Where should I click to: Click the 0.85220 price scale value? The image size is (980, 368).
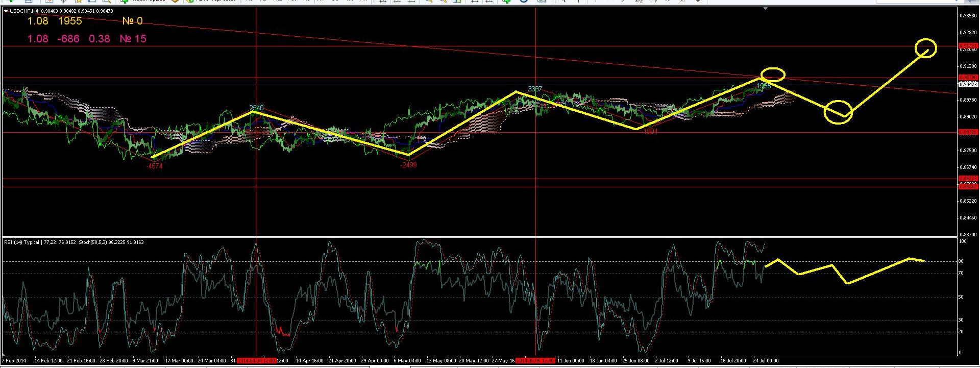(968, 201)
